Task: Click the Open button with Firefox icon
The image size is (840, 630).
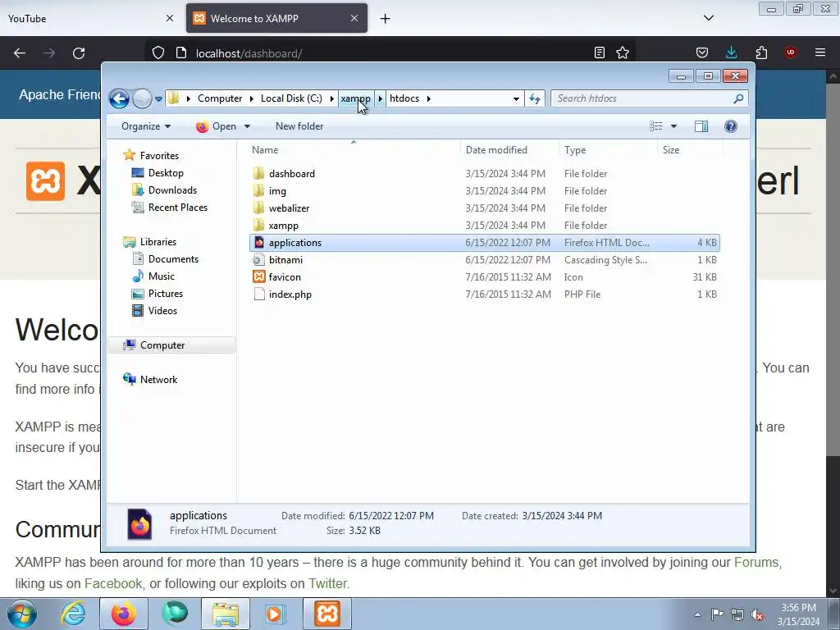Action: coord(217,126)
